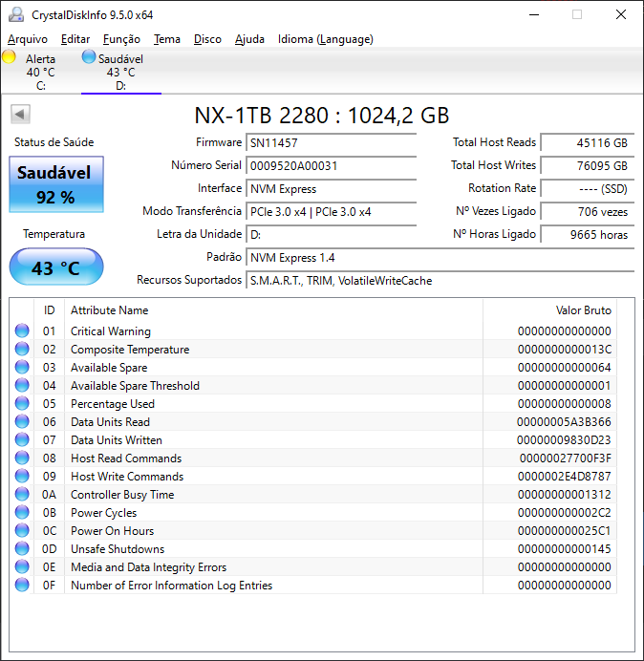Click the Total Host Writes value 76095 GB
Image resolution: width=644 pixels, height=661 pixels.
click(588, 165)
